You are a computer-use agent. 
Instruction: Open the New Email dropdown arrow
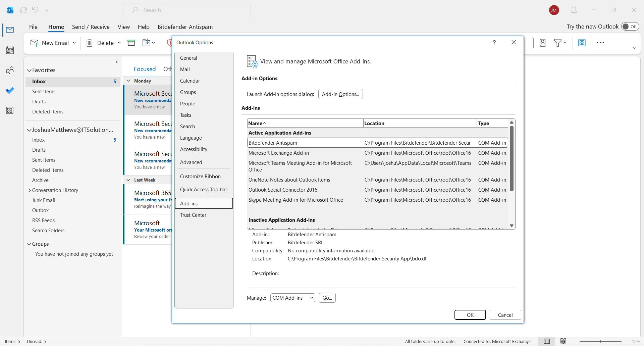(x=74, y=43)
